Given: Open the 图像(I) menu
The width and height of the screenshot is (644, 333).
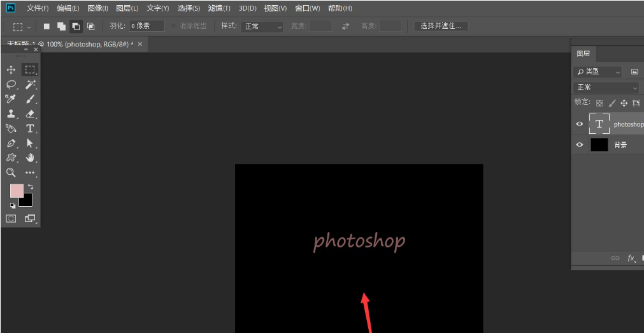Looking at the screenshot, I should pyautogui.click(x=97, y=8).
